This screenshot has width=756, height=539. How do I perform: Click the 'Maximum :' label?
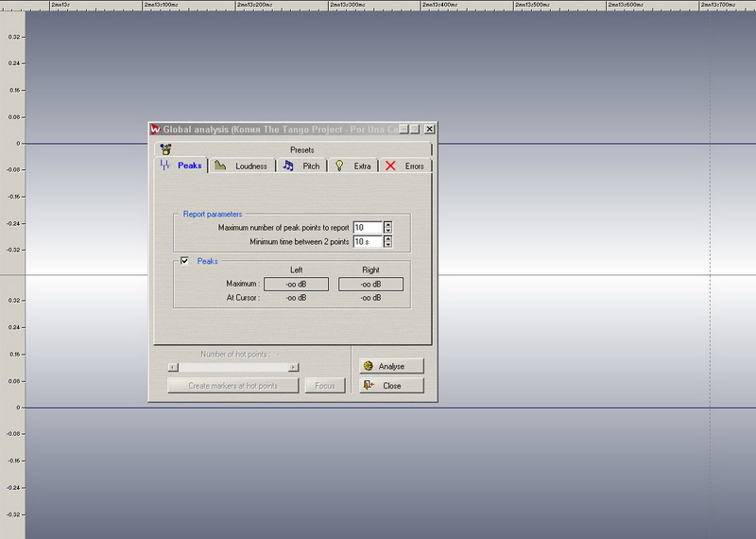(243, 284)
